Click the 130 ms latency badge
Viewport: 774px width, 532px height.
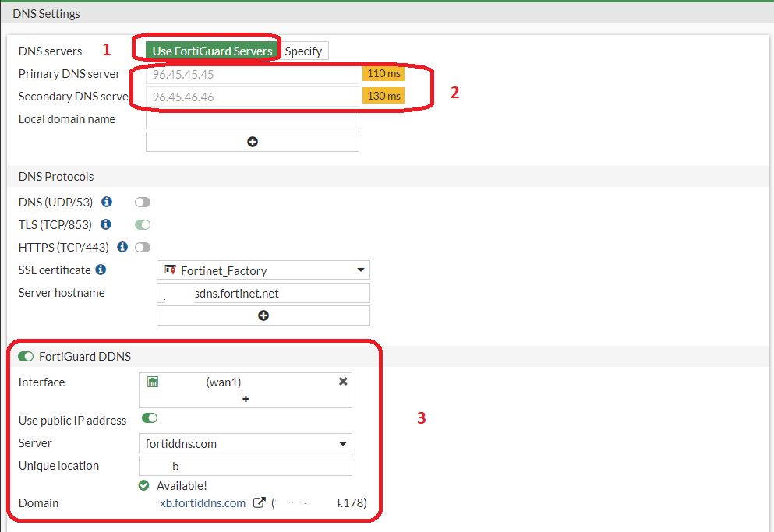click(x=383, y=96)
